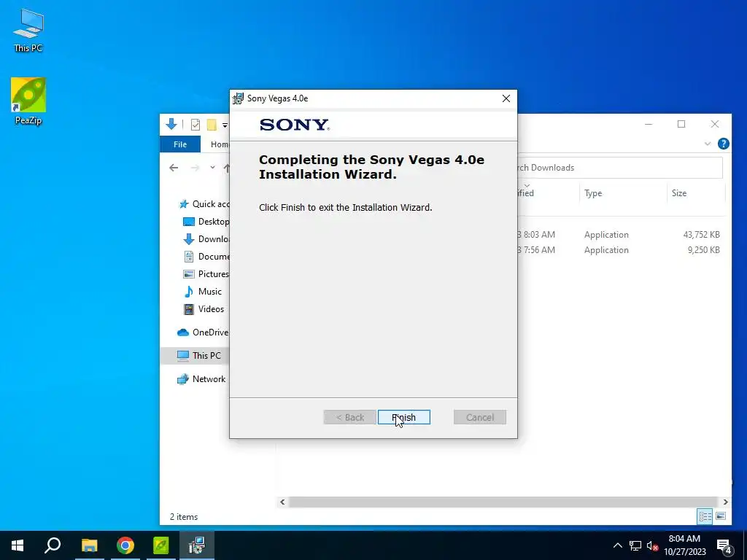Click the Explorer back navigation arrow

[x=174, y=168]
